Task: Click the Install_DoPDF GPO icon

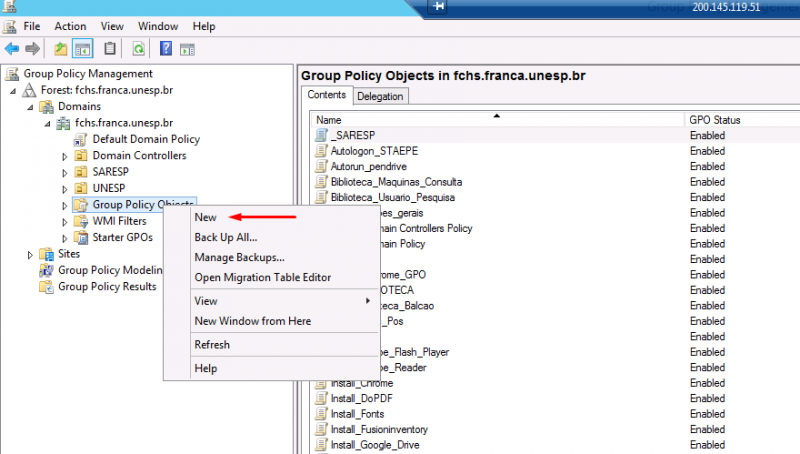Action: click(321, 398)
